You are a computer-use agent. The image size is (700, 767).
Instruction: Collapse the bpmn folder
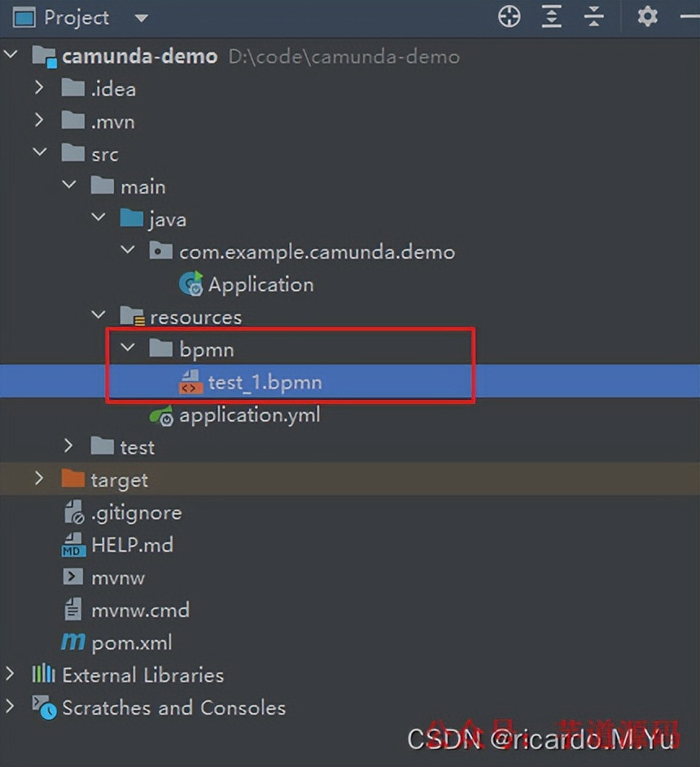(x=128, y=348)
